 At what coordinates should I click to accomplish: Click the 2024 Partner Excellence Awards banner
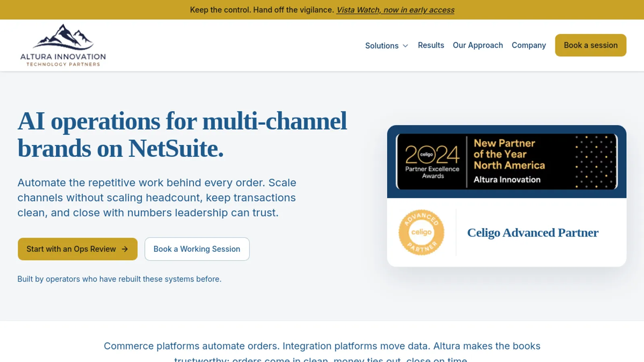click(x=507, y=161)
